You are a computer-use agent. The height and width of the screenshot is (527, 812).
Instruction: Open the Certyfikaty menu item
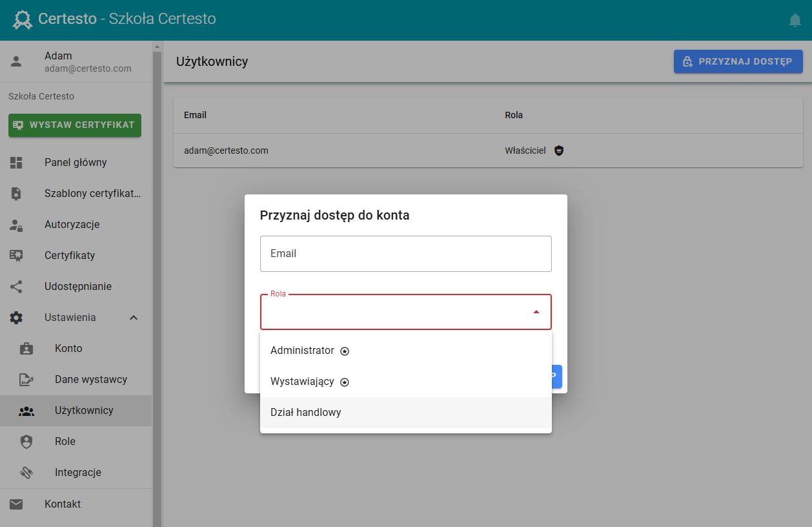pos(76,256)
